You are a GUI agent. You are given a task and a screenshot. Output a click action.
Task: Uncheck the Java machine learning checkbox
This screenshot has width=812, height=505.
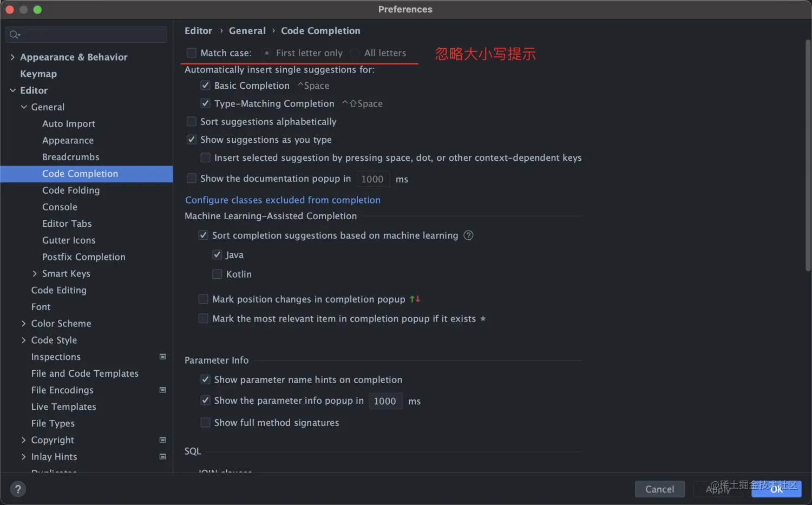[217, 255]
